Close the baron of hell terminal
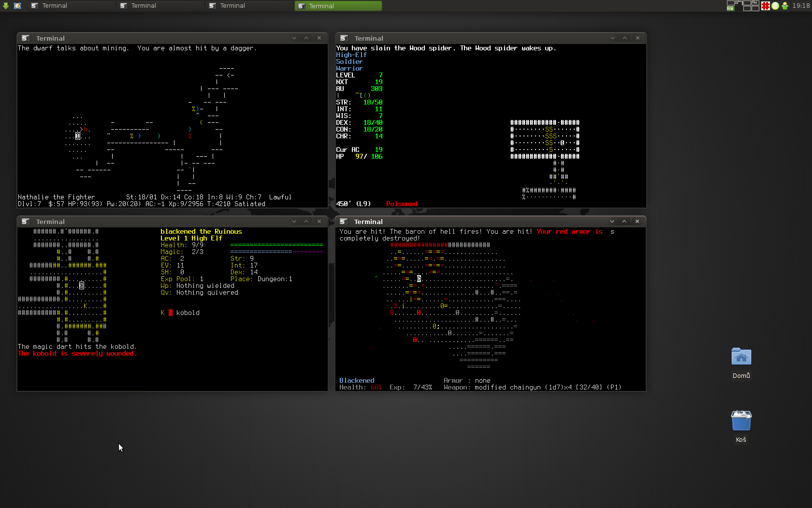812x508 pixels. coord(637,221)
